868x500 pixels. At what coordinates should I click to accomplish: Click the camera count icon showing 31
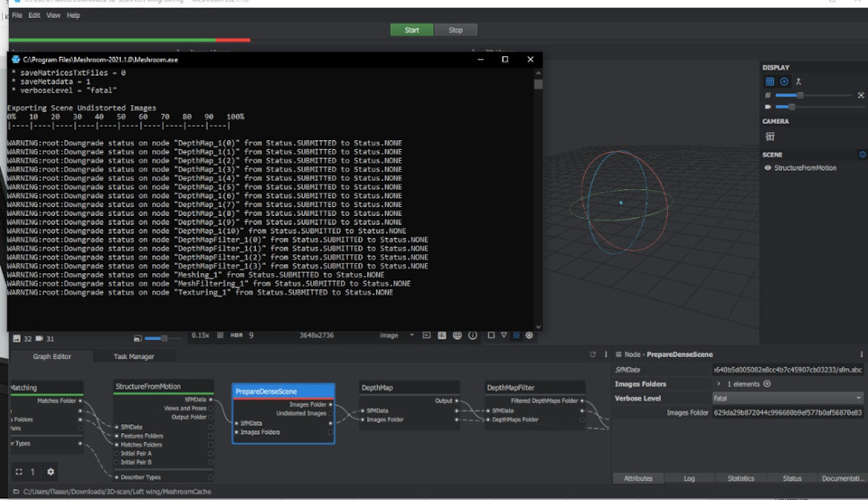coord(39,338)
